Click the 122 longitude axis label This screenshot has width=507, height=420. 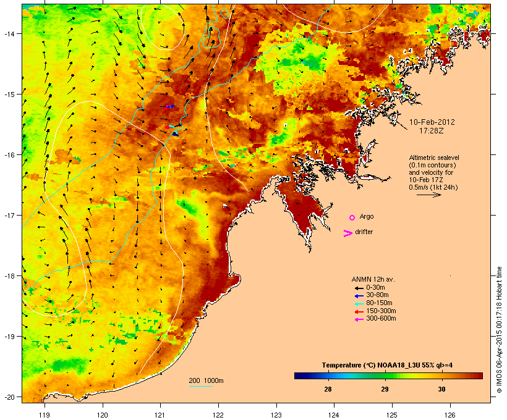(218, 415)
